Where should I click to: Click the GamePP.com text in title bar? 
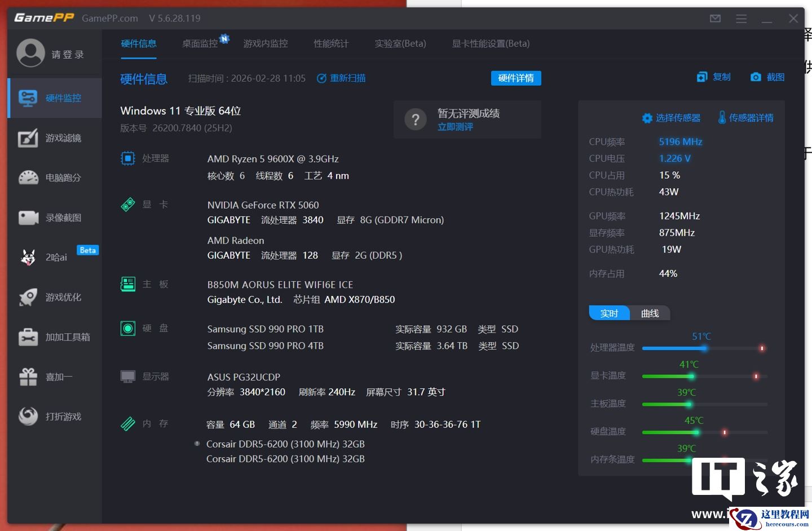point(110,18)
